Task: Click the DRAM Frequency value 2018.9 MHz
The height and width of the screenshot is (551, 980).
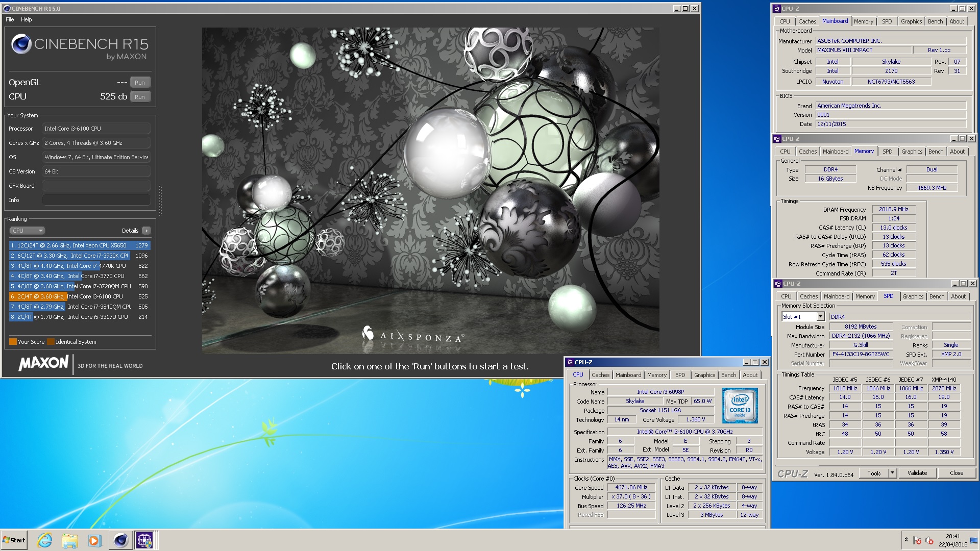Action: click(893, 209)
